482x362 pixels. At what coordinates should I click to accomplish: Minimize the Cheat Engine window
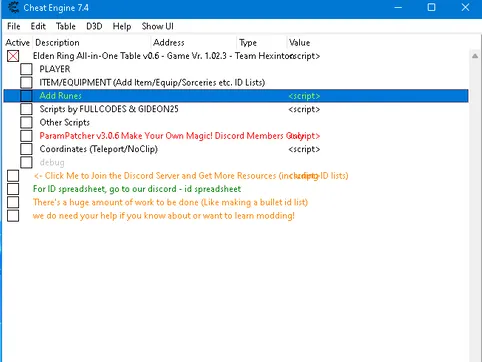(398, 7)
